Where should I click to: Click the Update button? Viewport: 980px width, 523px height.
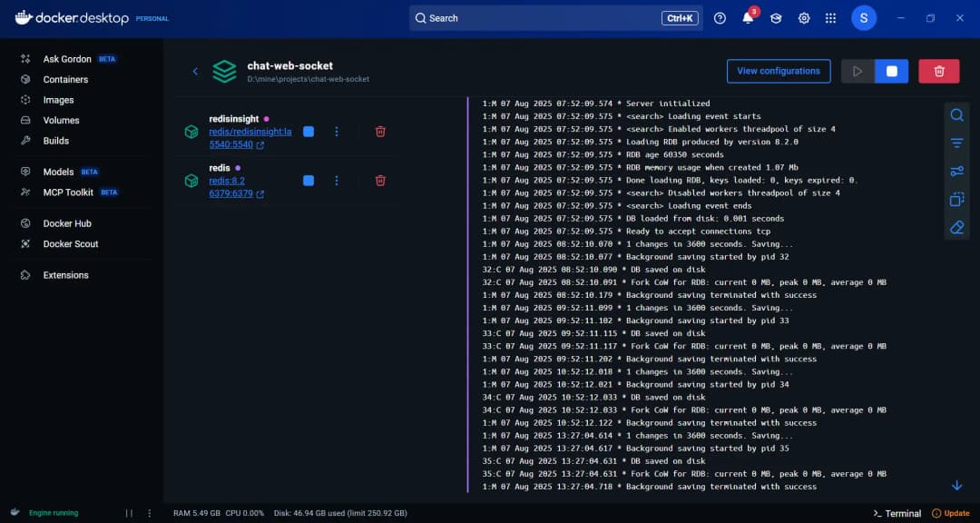951,513
